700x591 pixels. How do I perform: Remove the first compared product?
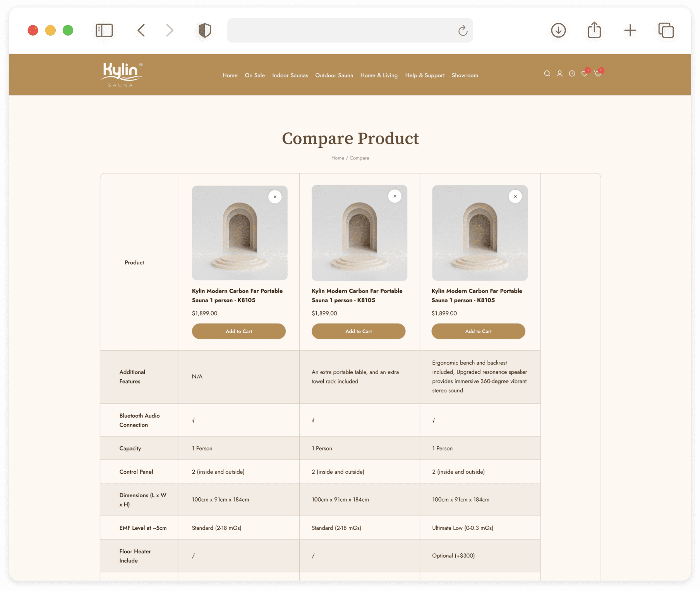275,197
